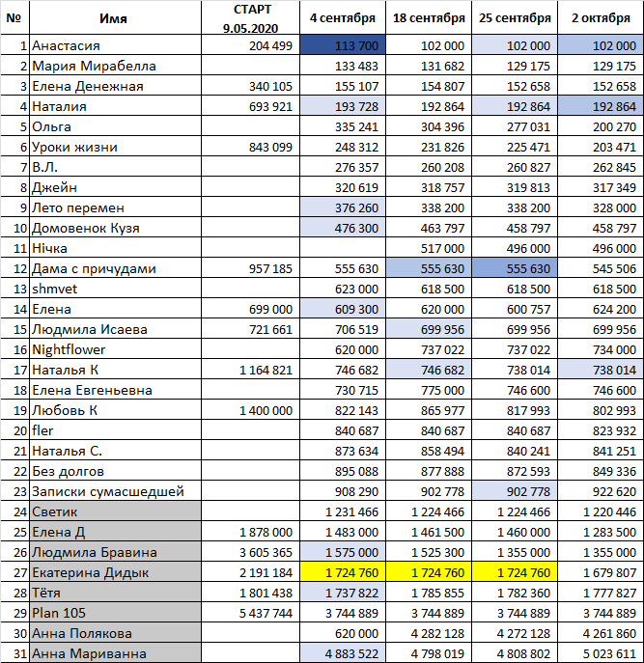Select the name cell 'Plan 105'

pos(115,613)
